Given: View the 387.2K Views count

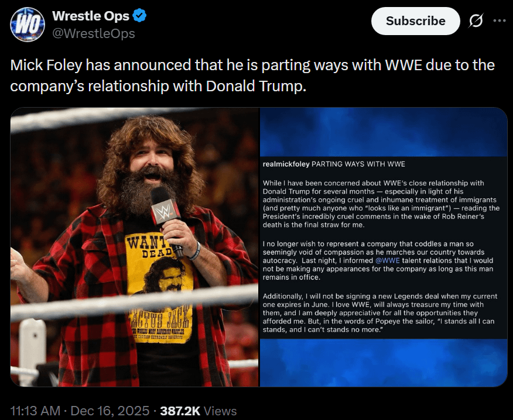Looking at the screenshot, I should pyautogui.click(x=199, y=411).
